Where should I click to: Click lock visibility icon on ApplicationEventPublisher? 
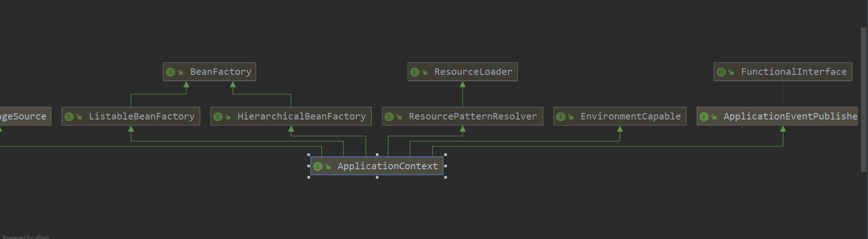pyautogui.click(x=714, y=117)
